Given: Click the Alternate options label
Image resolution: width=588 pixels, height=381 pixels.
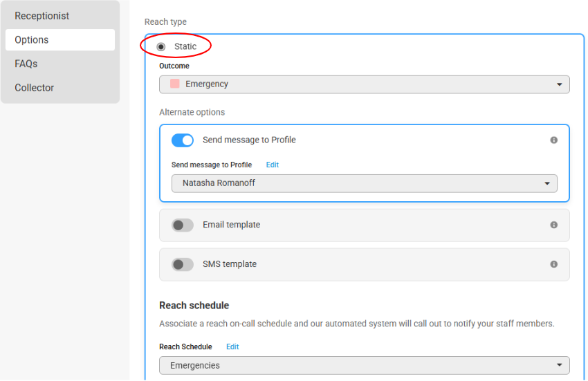Looking at the screenshot, I should pyautogui.click(x=192, y=112).
